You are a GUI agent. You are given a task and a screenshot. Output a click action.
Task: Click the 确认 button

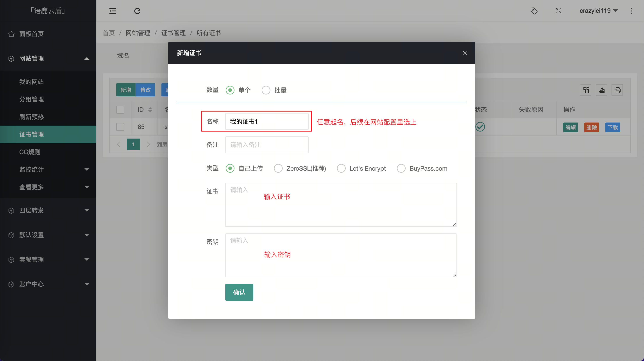(239, 292)
